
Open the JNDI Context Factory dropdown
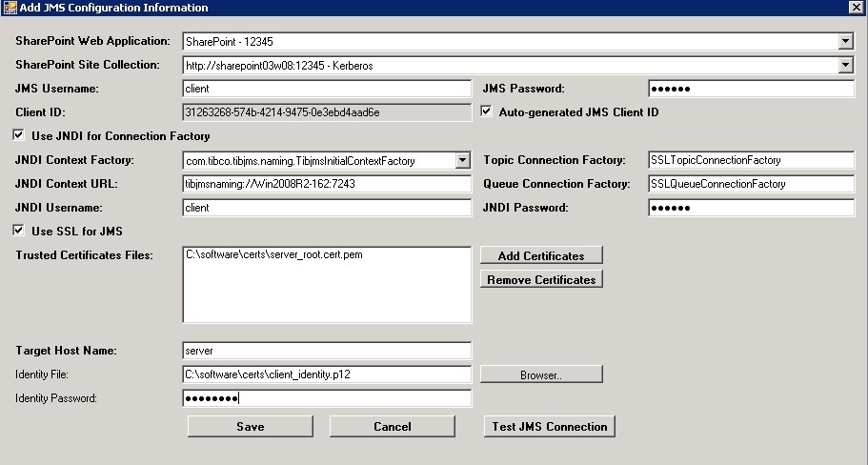463,161
